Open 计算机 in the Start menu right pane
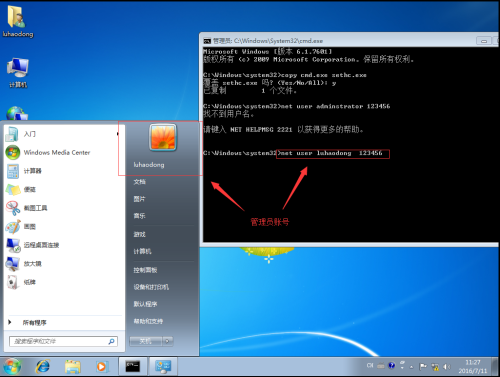This screenshot has width=500, height=377. click(x=142, y=251)
